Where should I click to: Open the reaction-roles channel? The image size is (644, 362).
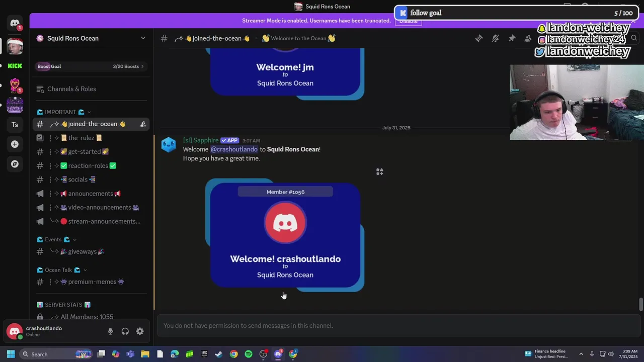(92, 166)
